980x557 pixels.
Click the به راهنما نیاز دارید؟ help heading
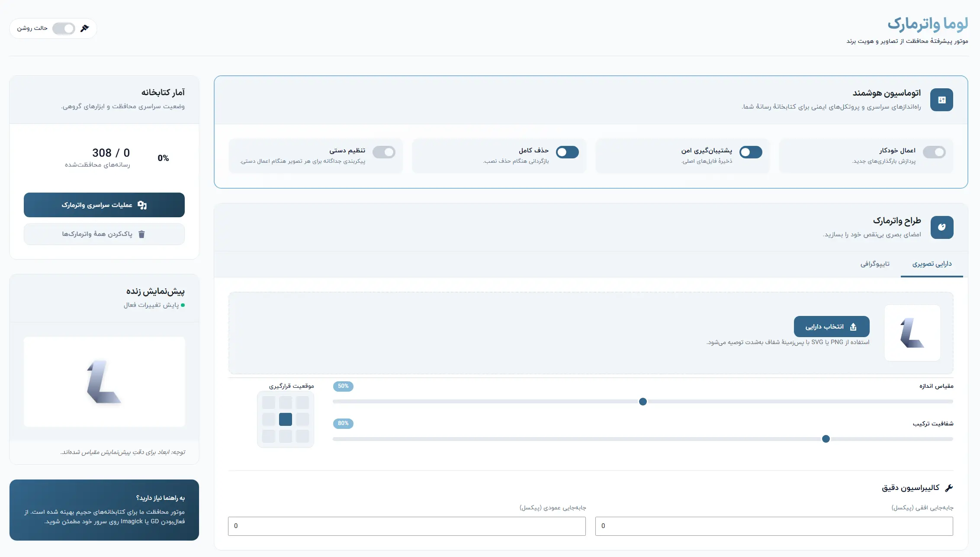pos(161,498)
